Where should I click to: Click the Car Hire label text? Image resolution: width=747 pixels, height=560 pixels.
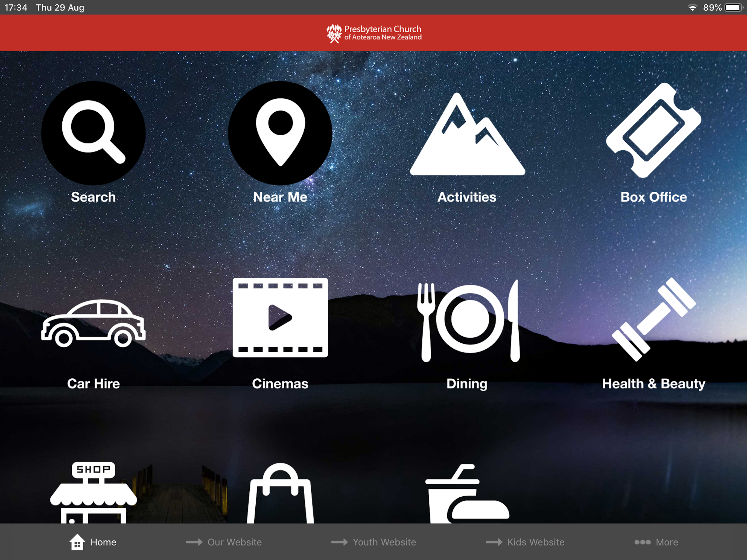(x=94, y=384)
